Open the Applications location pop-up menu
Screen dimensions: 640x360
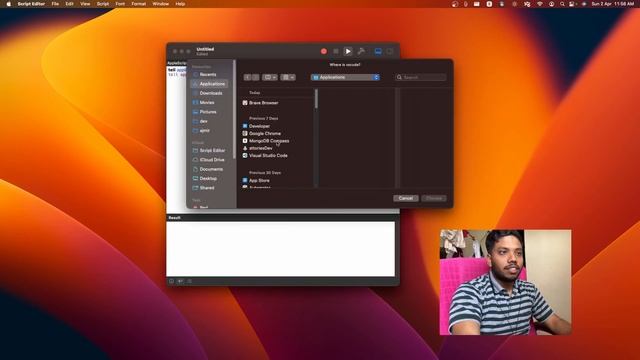pyautogui.click(x=345, y=77)
